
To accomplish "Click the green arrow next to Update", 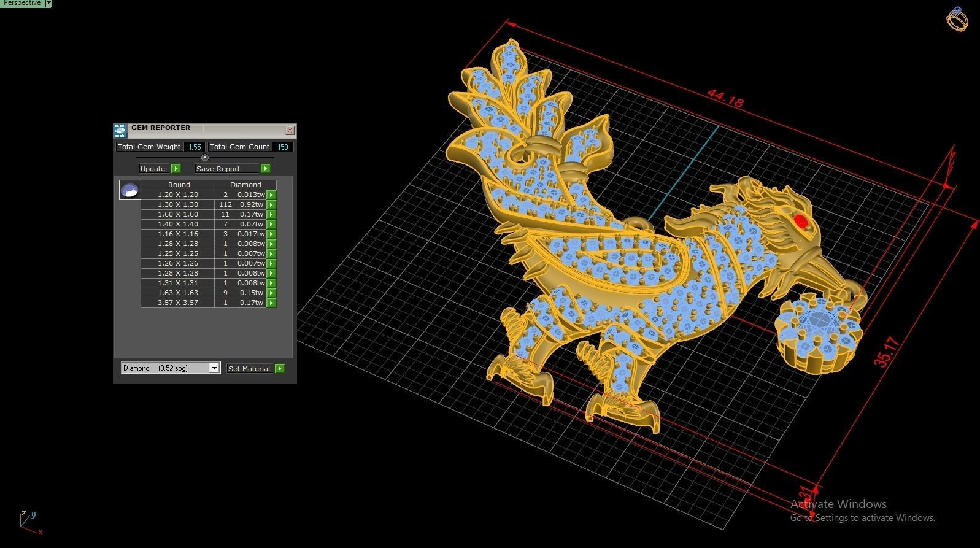I will coord(176,168).
